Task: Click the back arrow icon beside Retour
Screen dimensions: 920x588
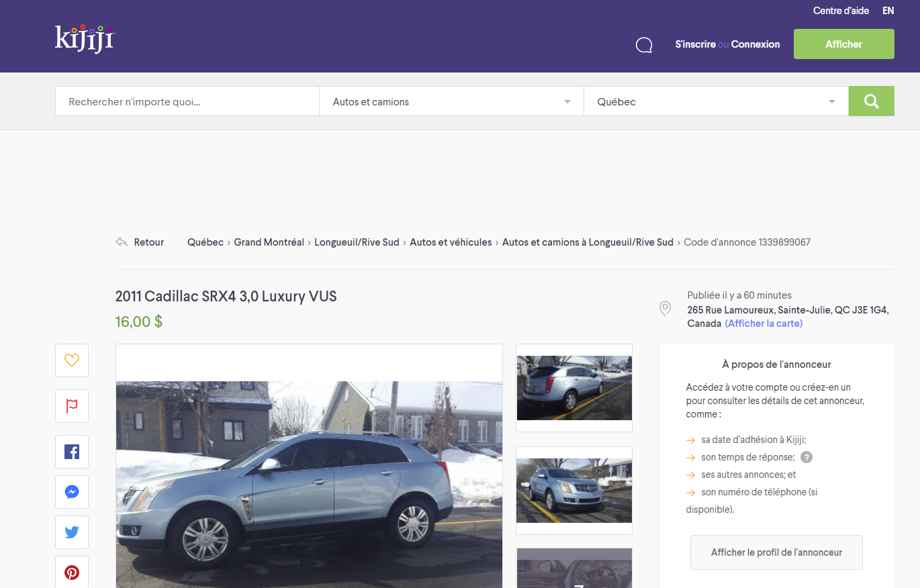Action: tap(122, 242)
